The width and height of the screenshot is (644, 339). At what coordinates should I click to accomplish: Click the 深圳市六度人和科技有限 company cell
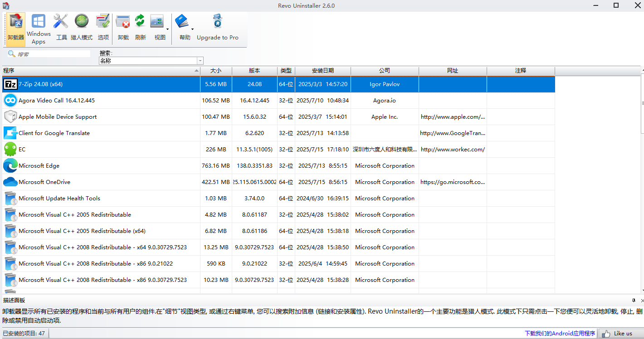[x=385, y=150]
